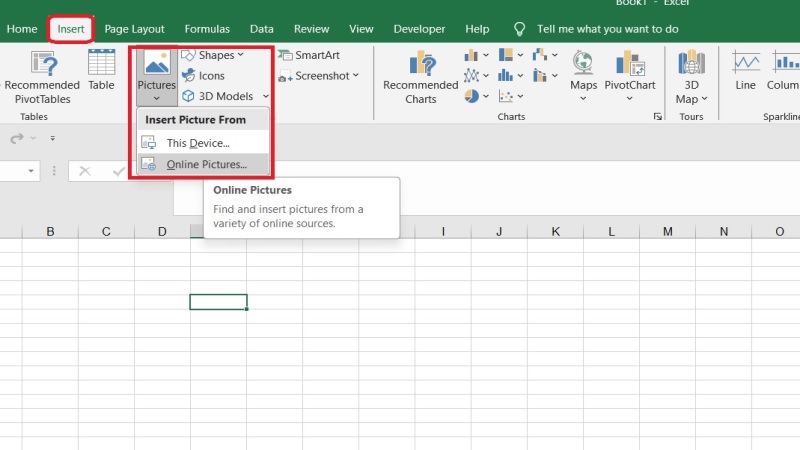Insert a 3D Models object
Screen dimensions: 800x450
click(218, 96)
